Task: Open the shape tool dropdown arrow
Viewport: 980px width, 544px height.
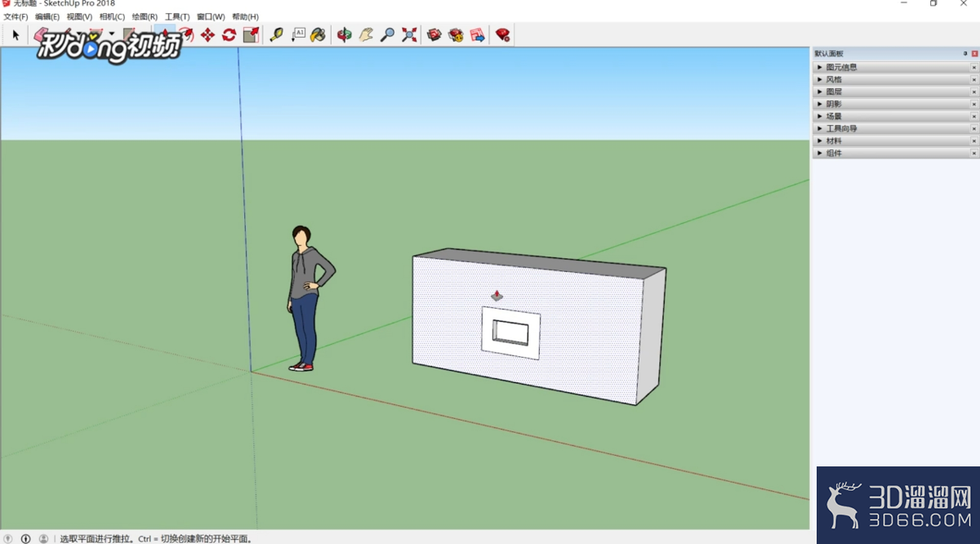Action: [112, 35]
